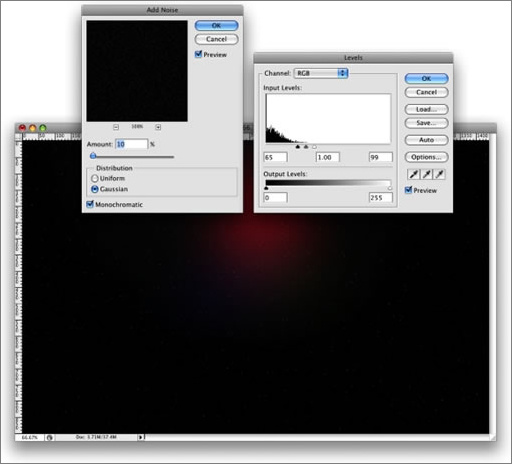Click the noise Amount slider handle
The height and width of the screenshot is (464, 512).
pyautogui.click(x=93, y=156)
